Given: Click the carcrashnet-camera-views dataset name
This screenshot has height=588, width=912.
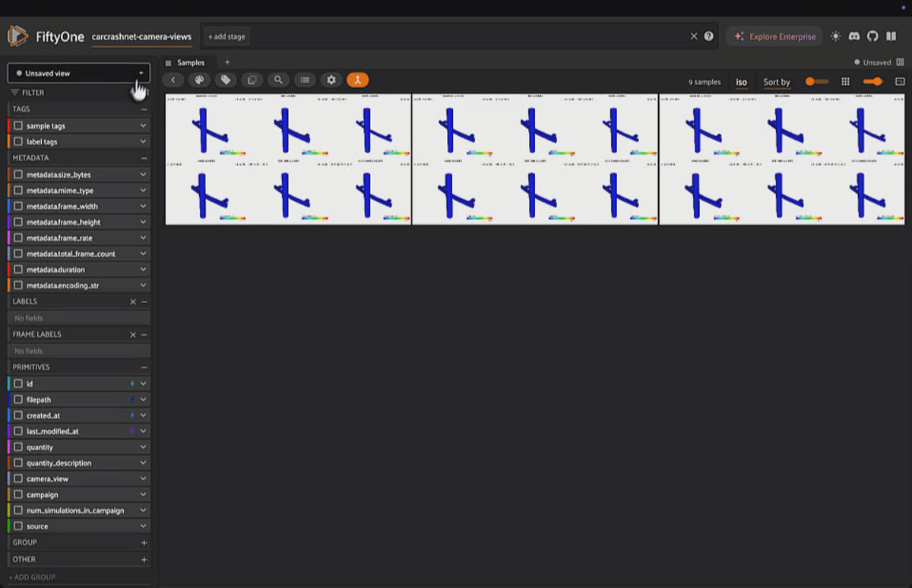Looking at the screenshot, I should (141, 36).
